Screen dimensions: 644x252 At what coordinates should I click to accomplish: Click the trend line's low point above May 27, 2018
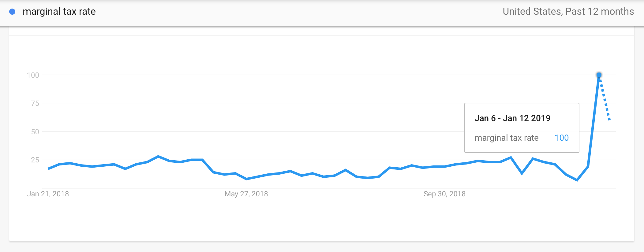[246, 179]
